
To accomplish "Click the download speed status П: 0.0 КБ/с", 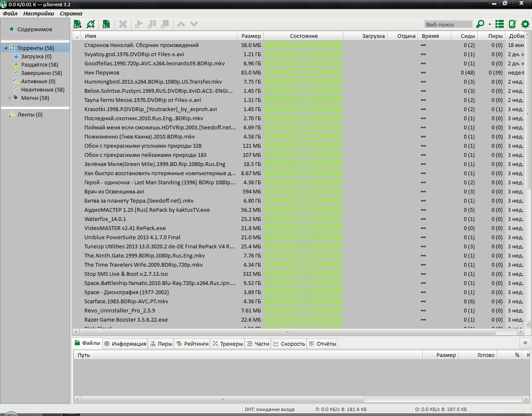I will click(x=341, y=409).
